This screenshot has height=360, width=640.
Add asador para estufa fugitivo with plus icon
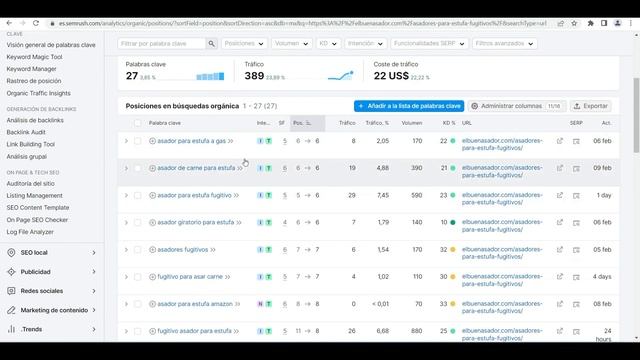(152, 196)
